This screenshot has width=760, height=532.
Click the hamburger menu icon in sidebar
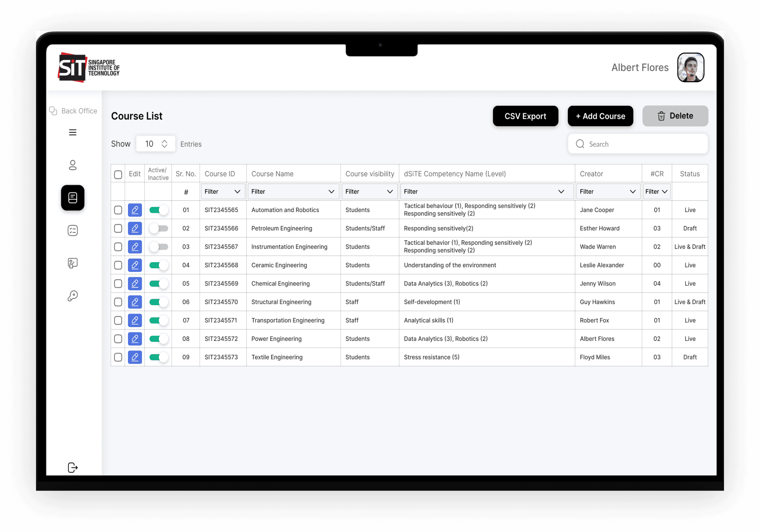tap(72, 132)
